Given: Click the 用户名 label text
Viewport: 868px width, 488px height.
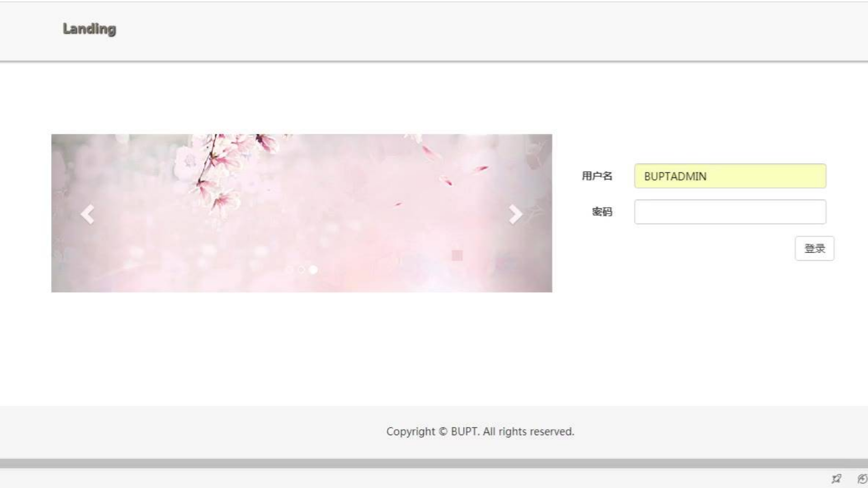Looking at the screenshot, I should tap(597, 176).
